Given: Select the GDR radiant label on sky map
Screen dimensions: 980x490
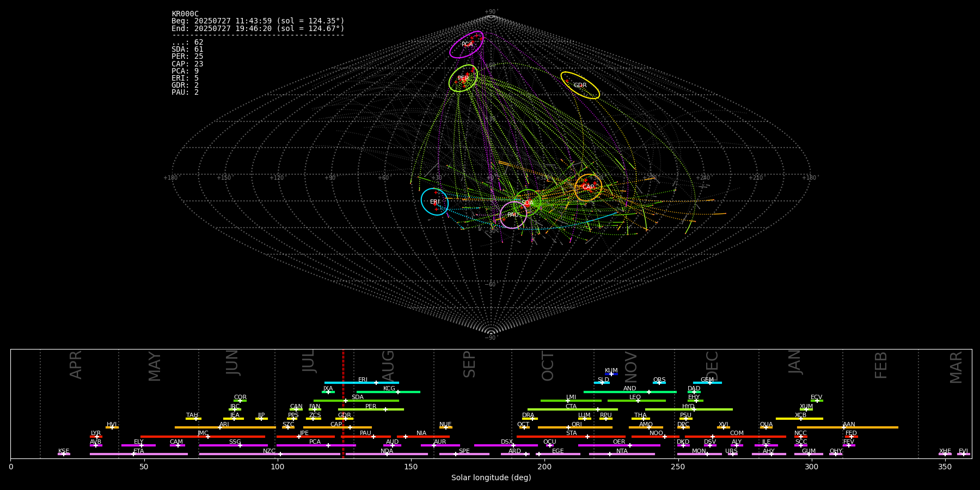Looking at the screenshot, I should pyautogui.click(x=580, y=85).
